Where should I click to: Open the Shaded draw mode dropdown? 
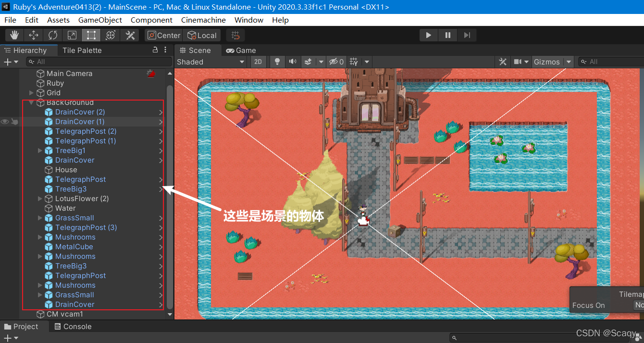tap(211, 62)
